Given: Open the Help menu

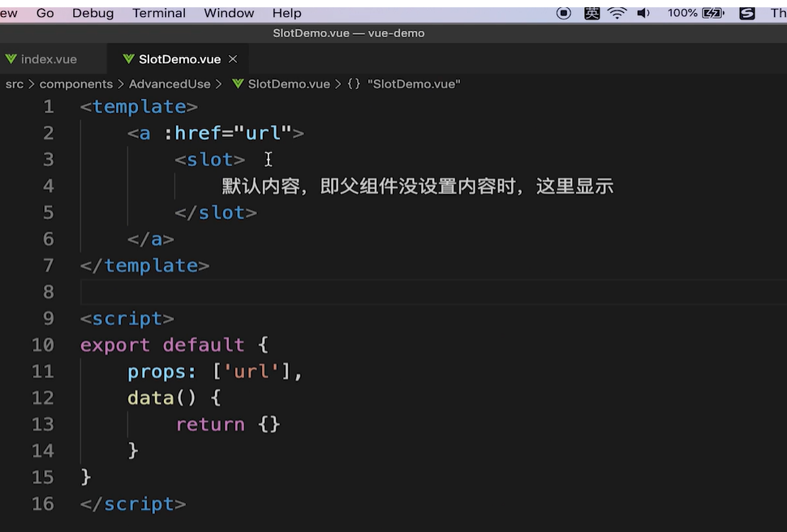Looking at the screenshot, I should [287, 13].
